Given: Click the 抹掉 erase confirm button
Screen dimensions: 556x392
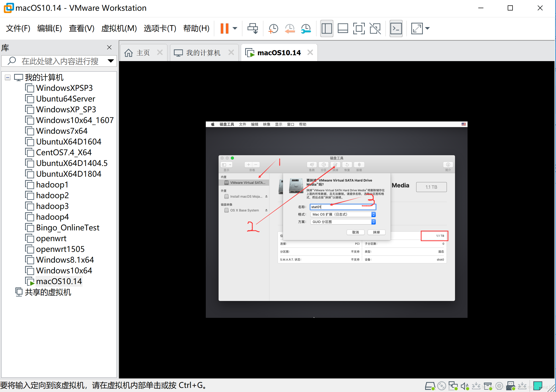Looking at the screenshot, I should (x=376, y=232).
